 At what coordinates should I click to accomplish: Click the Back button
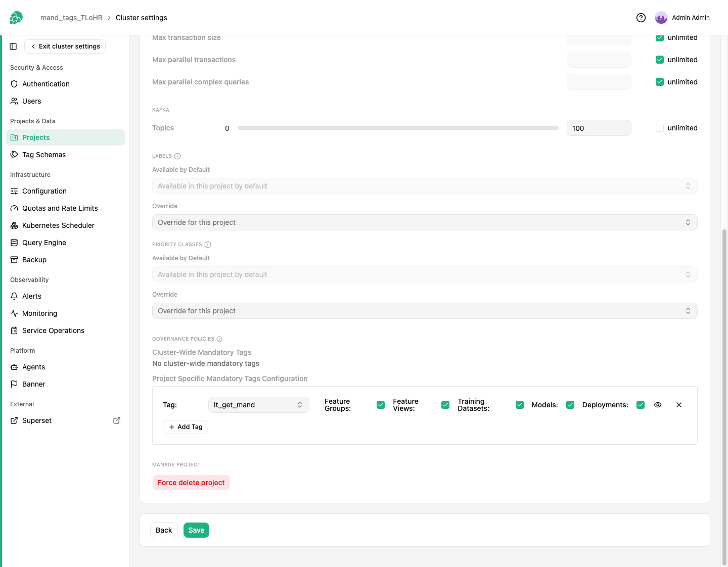(164, 530)
